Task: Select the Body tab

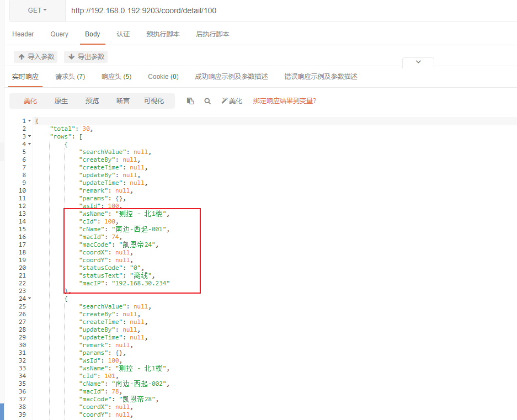Action: pos(92,34)
